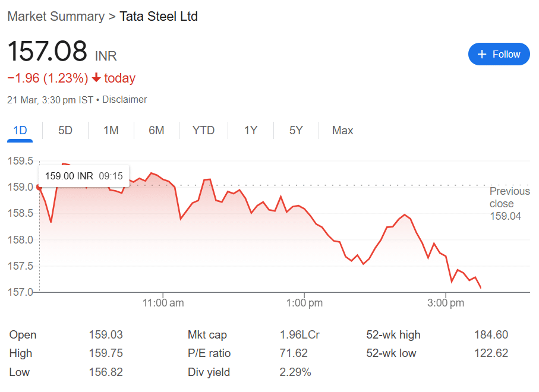This screenshot has width=539, height=392.
Task: Click the red down arrow beside today
Action: (x=97, y=78)
